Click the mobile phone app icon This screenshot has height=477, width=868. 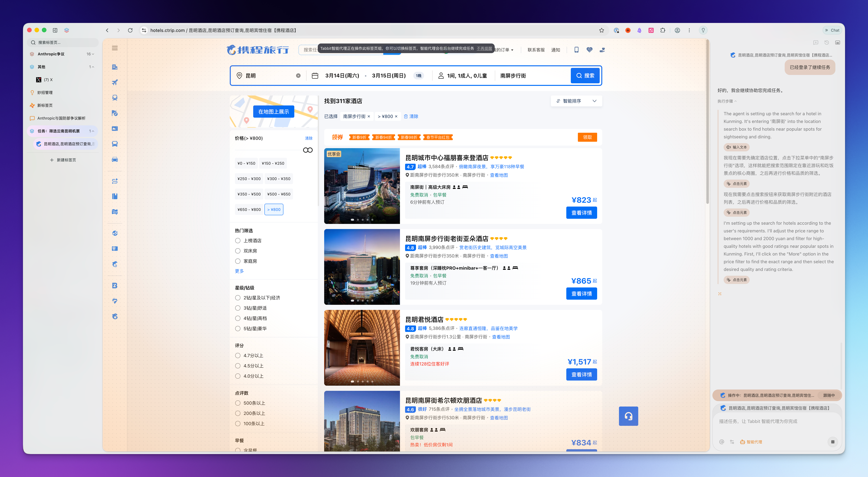tap(576, 50)
